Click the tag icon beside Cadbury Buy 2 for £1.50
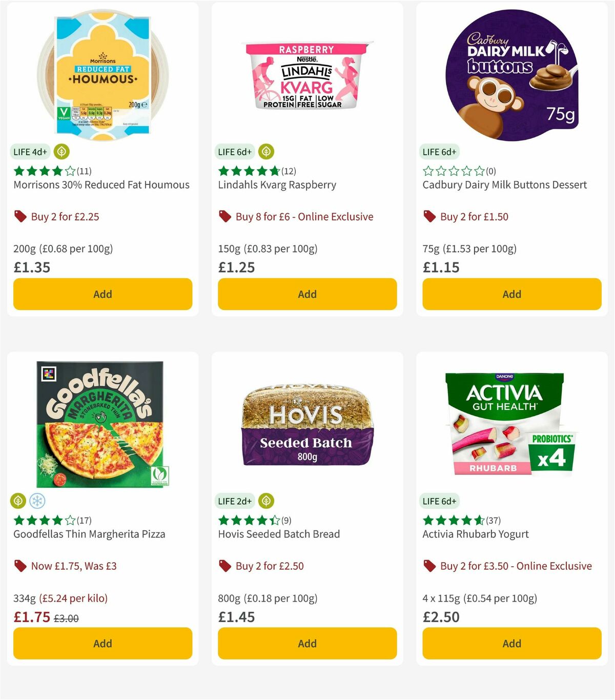The height and width of the screenshot is (700, 615). 429,216
